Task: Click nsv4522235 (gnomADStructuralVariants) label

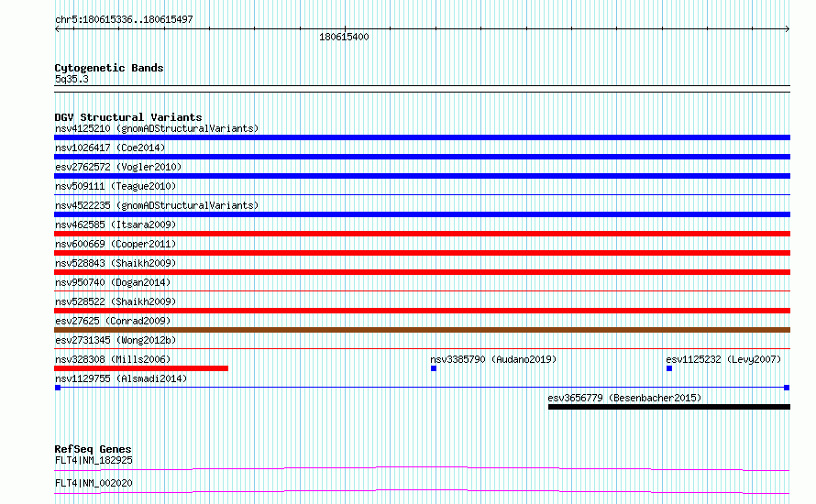Action: [x=157, y=205]
